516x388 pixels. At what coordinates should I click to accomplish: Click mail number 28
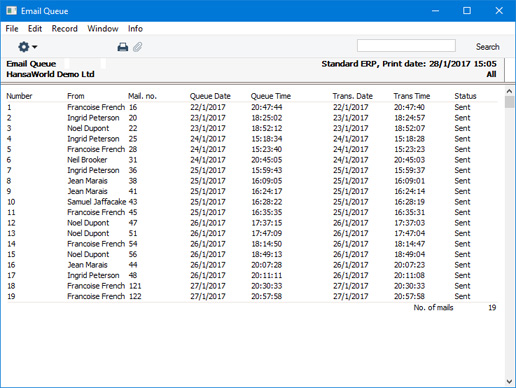pos(133,149)
